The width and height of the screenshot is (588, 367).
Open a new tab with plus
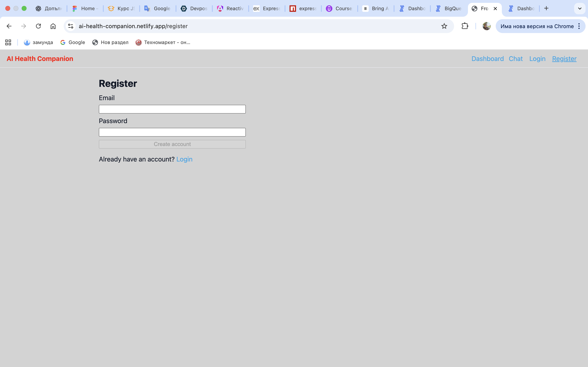coord(546,9)
